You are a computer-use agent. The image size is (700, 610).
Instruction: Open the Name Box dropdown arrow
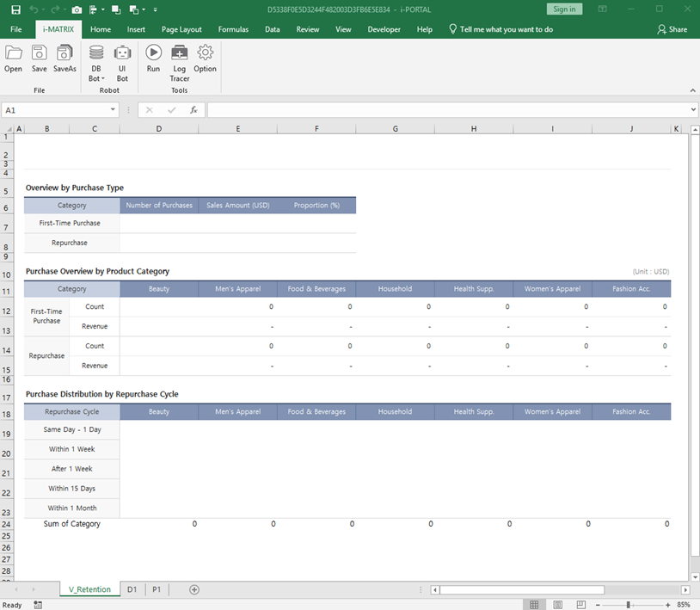coord(113,110)
